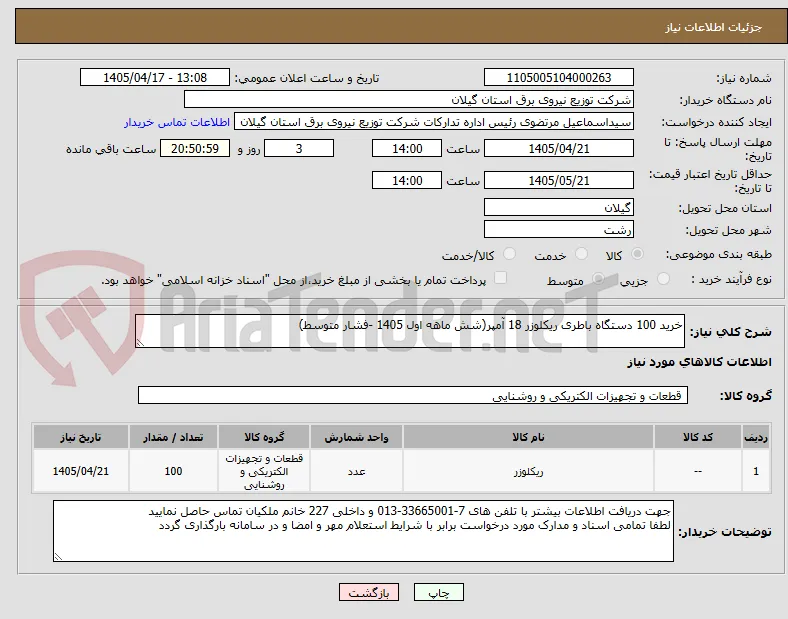Screen dimensions: 788x619
Task: Click the remaining time field 20:50:59
Action: pos(195,149)
